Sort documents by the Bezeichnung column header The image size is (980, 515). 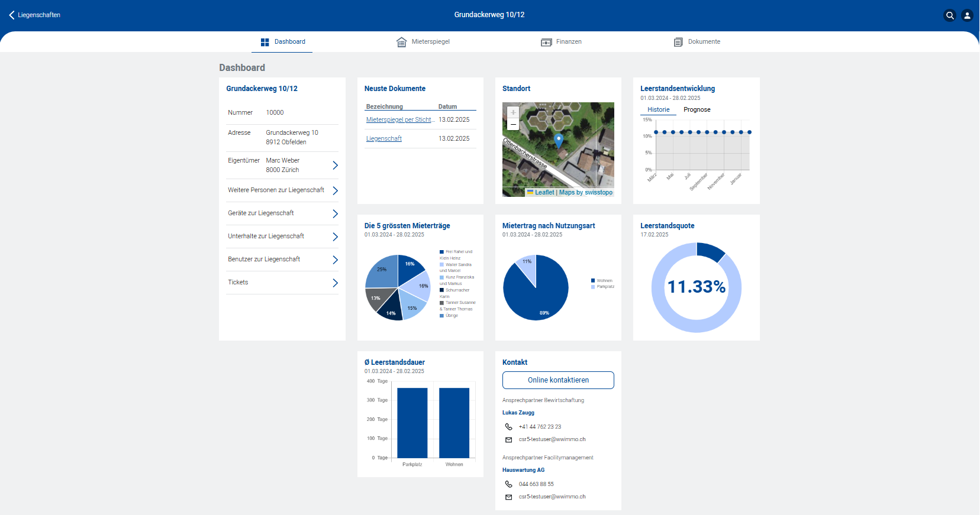pos(384,107)
